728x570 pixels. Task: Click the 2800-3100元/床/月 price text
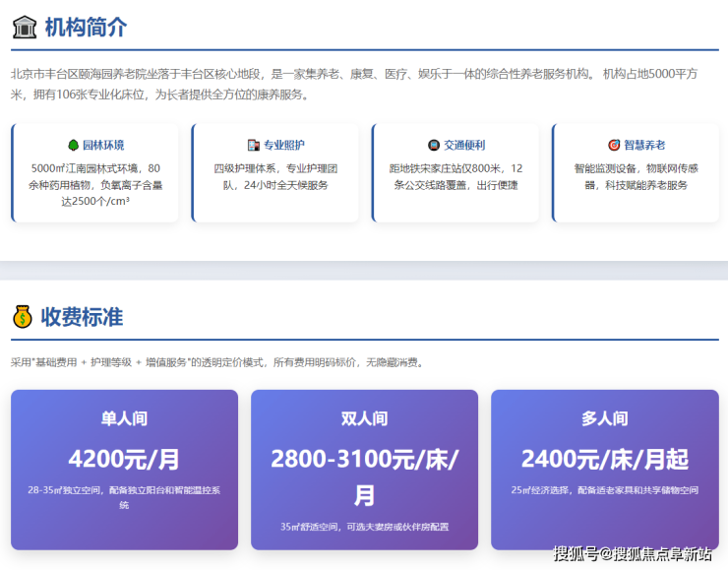coord(364,475)
